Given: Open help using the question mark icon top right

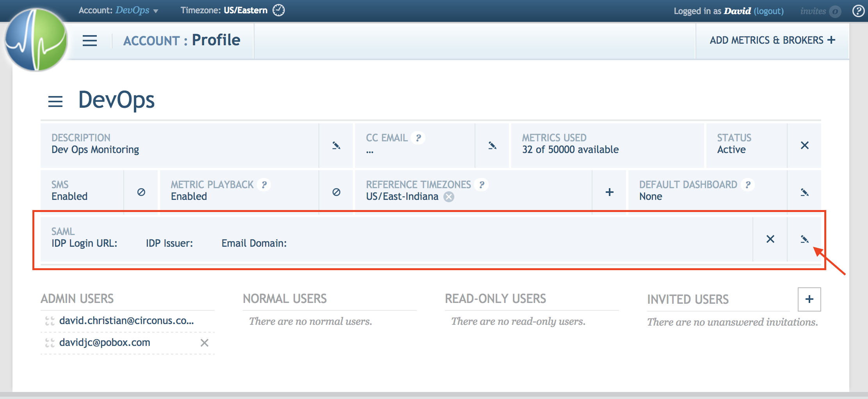Looking at the screenshot, I should [858, 11].
